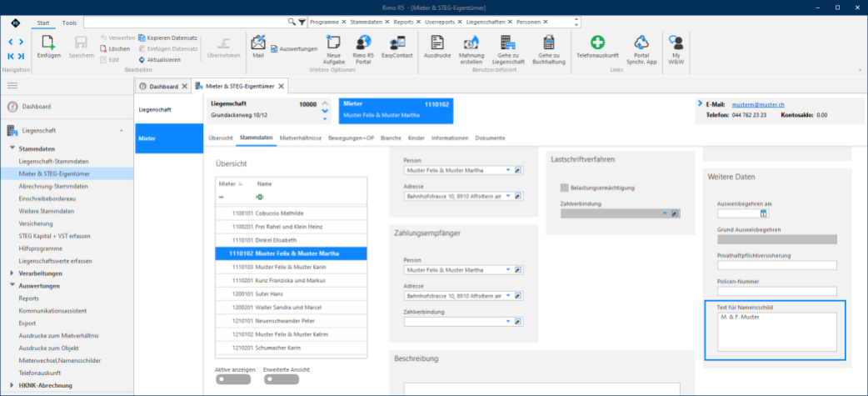Create Neue Aufgabe from ribbon
Screen dimensions: 868x396
pos(333,42)
